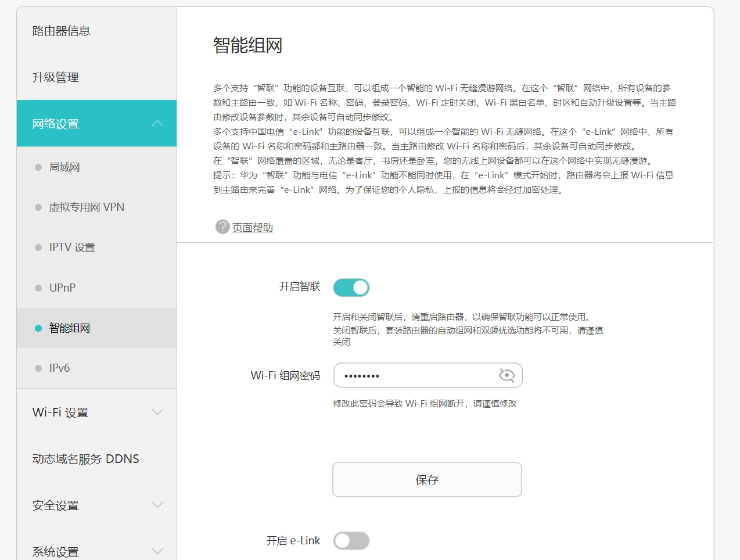Click the 保存 button
This screenshot has width=740, height=560.
pyautogui.click(x=427, y=480)
